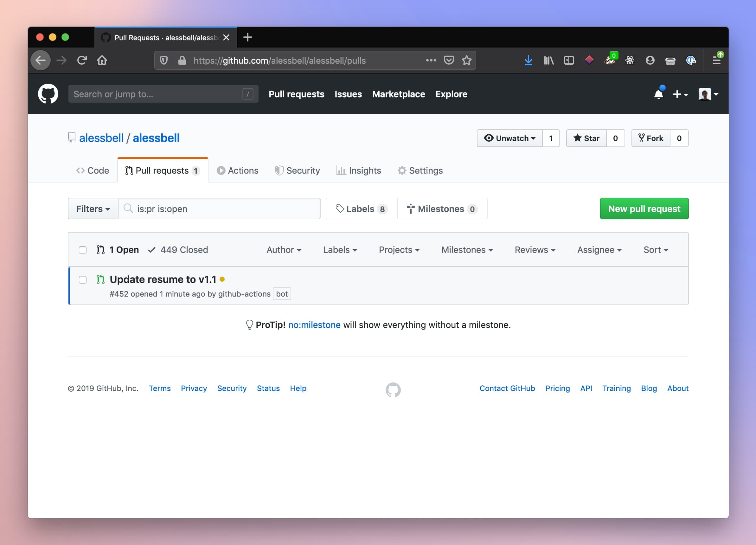Click the 'no:milestone' ProTip link
The height and width of the screenshot is (545, 756).
(x=313, y=325)
